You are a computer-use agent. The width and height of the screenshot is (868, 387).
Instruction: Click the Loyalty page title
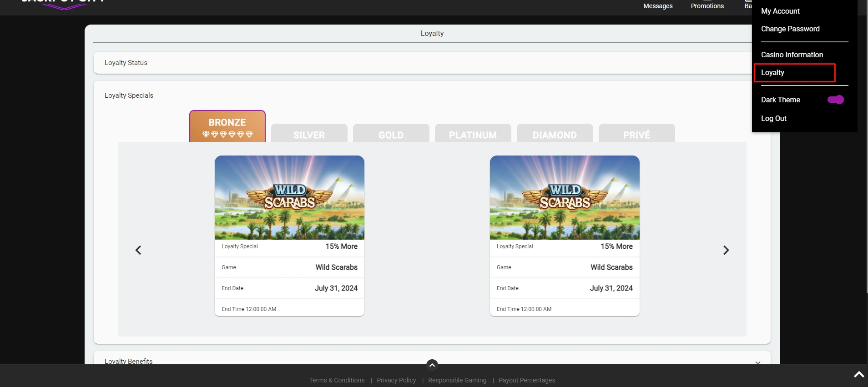point(432,33)
